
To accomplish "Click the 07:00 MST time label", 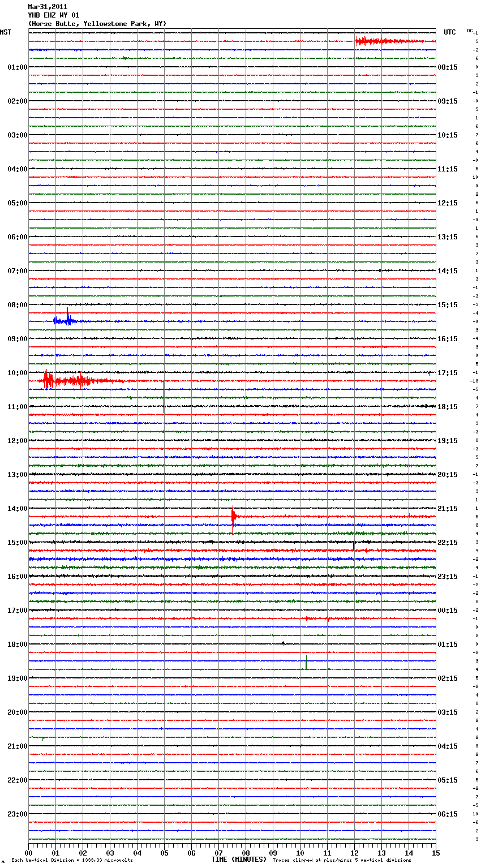I will [x=18, y=271].
